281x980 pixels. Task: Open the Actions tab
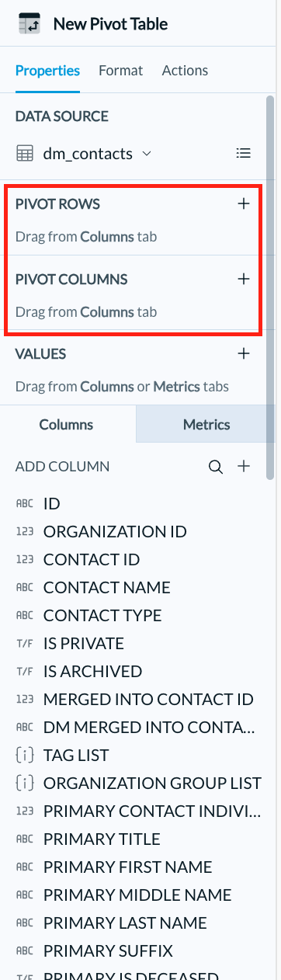coord(185,71)
